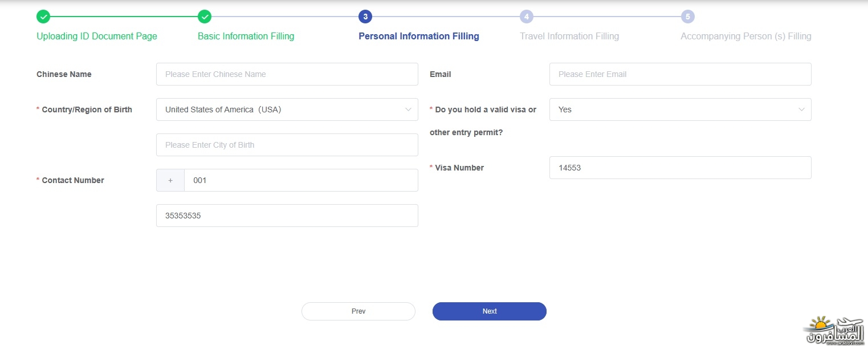868x349 pixels.
Task: Focus the Chinese Name input field
Action: (x=287, y=74)
